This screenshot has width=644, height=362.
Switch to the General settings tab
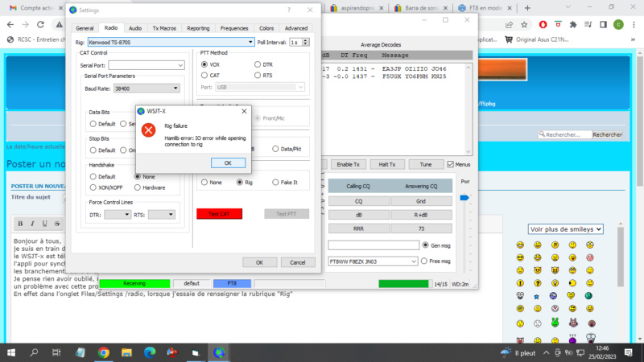coord(85,28)
